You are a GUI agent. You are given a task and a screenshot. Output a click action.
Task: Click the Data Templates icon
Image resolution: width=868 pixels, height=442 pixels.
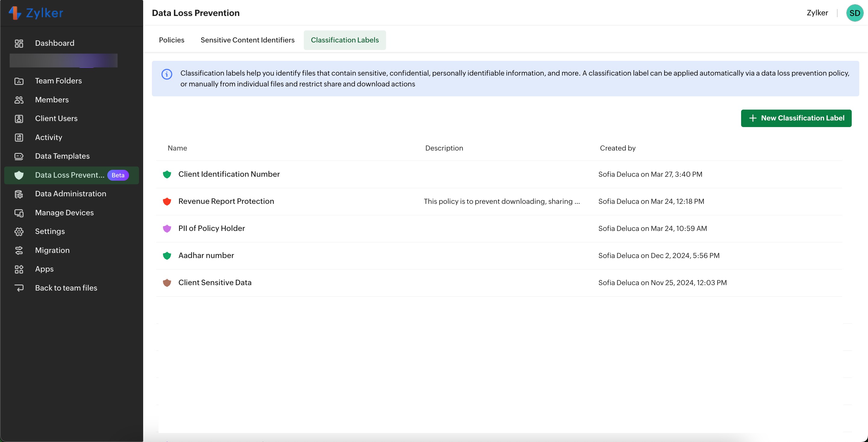tap(19, 156)
